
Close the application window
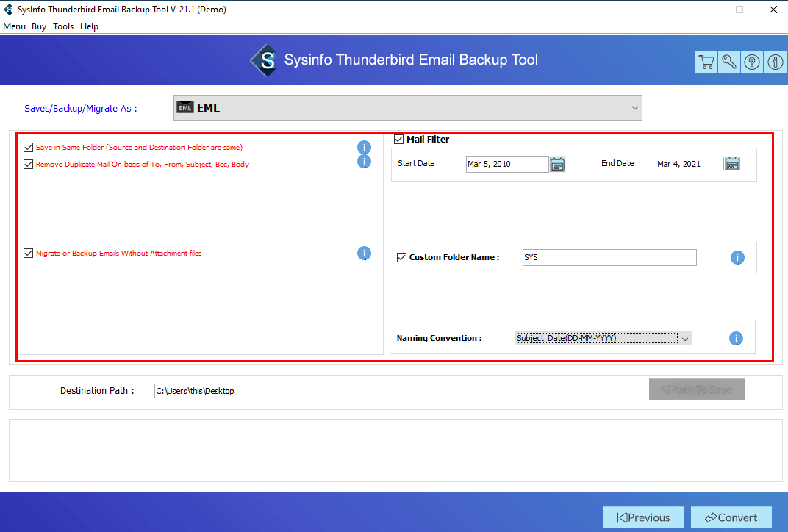tap(773, 10)
